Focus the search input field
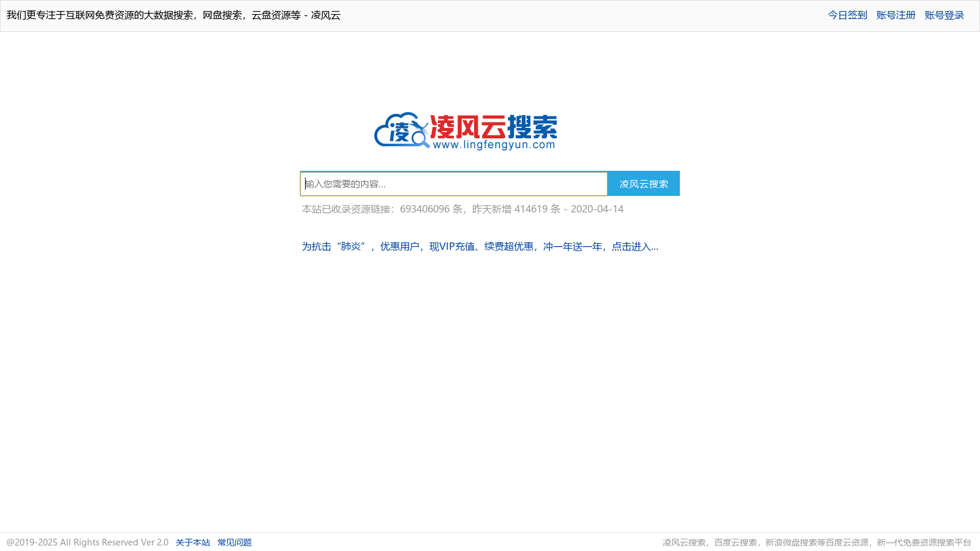980x551 pixels. (x=454, y=184)
